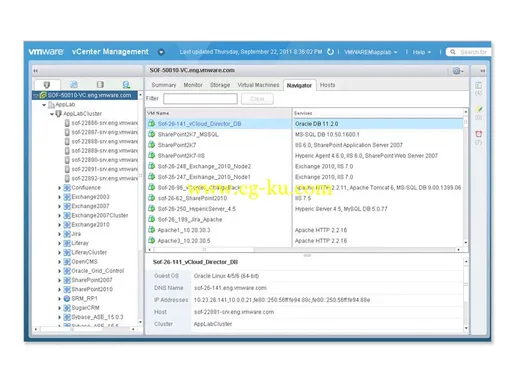Select SugarCRM in tree
The image size is (512, 384).
(x=85, y=308)
